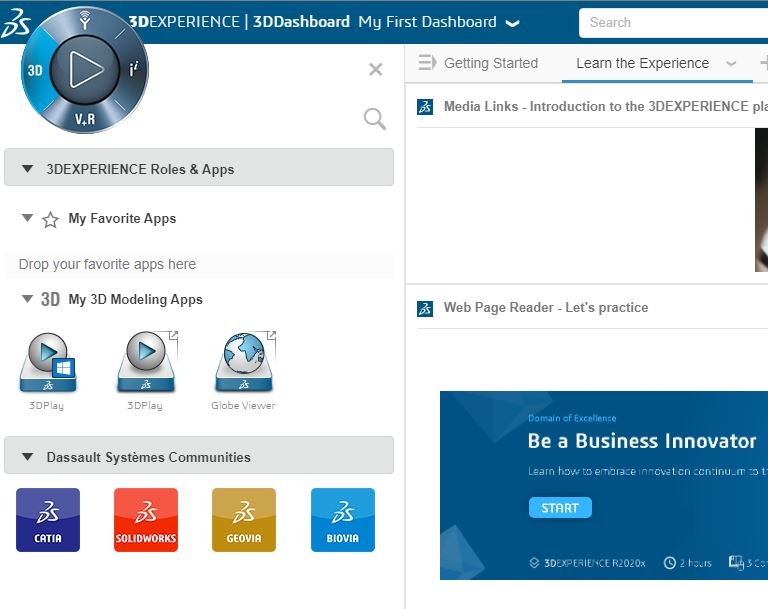Open the BIOVIA community tile
The image size is (768, 609).
tap(343, 520)
